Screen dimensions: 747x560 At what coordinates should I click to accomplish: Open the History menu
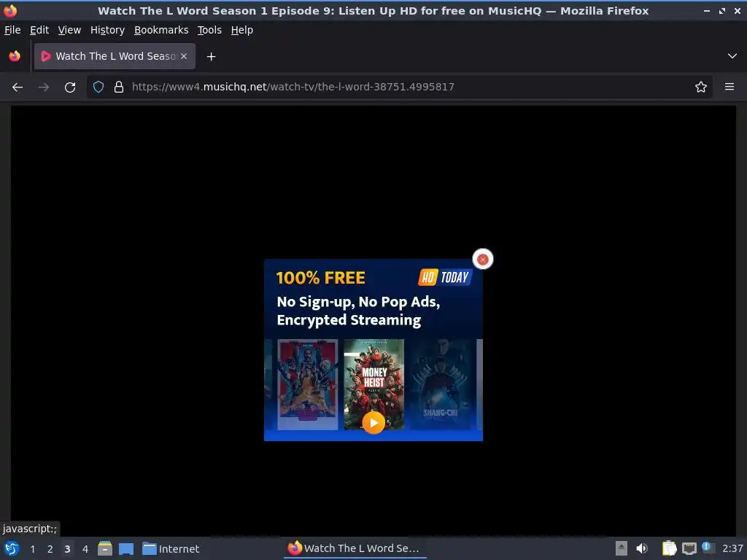(107, 30)
